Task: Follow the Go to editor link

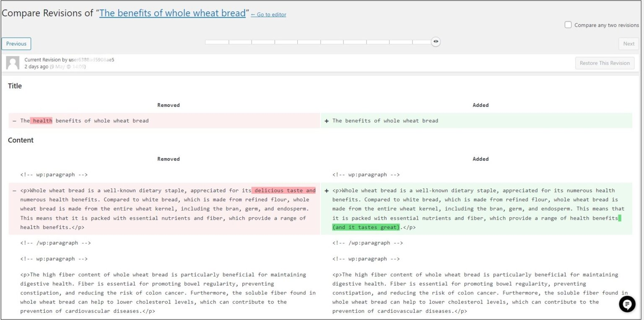Action: point(268,15)
